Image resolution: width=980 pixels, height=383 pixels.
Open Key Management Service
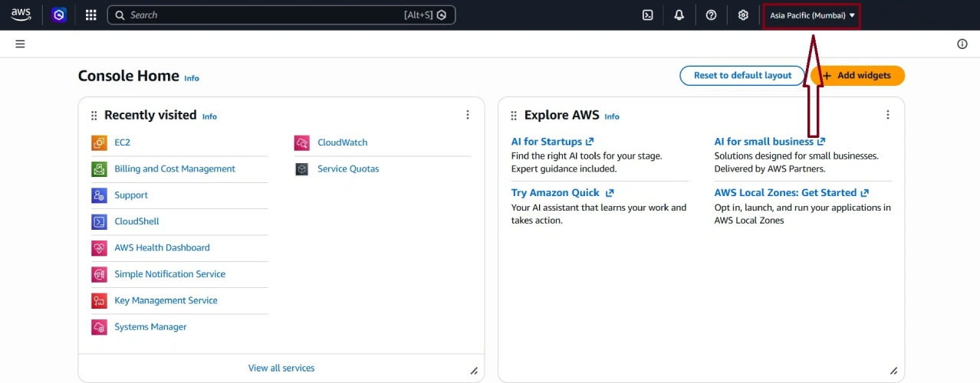click(x=166, y=300)
